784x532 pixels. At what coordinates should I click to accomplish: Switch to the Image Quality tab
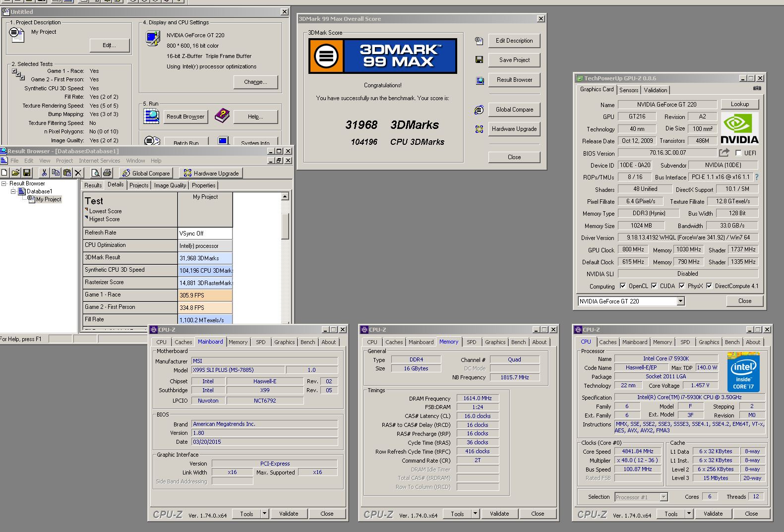click(x=170, y=185)
